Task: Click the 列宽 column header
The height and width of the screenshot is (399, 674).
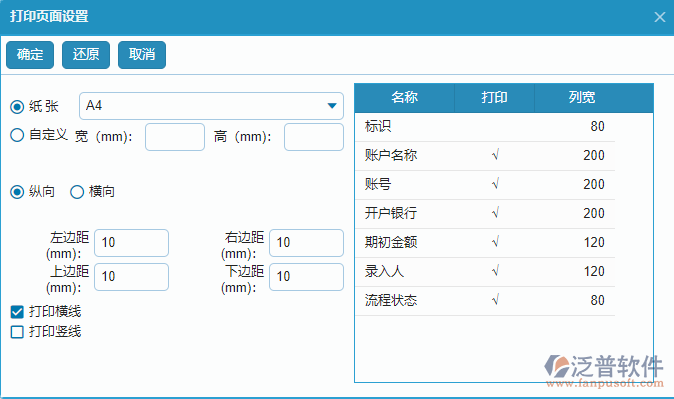Action: click(582, 98)
